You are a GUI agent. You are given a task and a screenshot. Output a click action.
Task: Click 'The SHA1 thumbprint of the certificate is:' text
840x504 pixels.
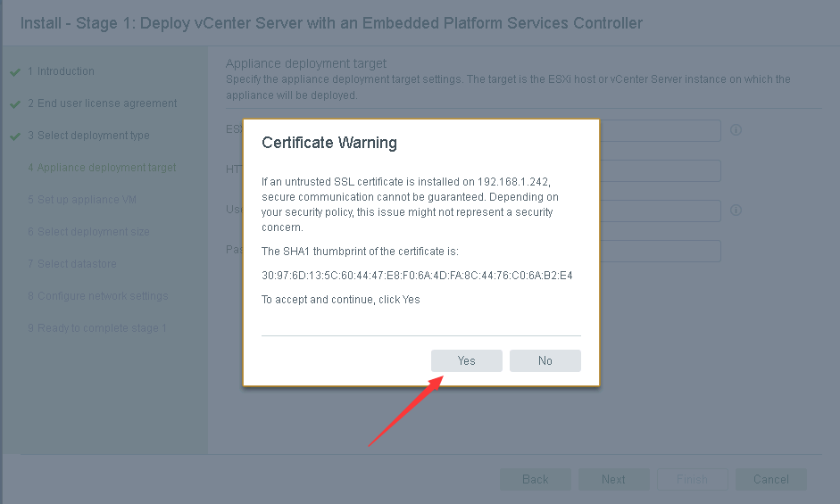click(360, 252)
